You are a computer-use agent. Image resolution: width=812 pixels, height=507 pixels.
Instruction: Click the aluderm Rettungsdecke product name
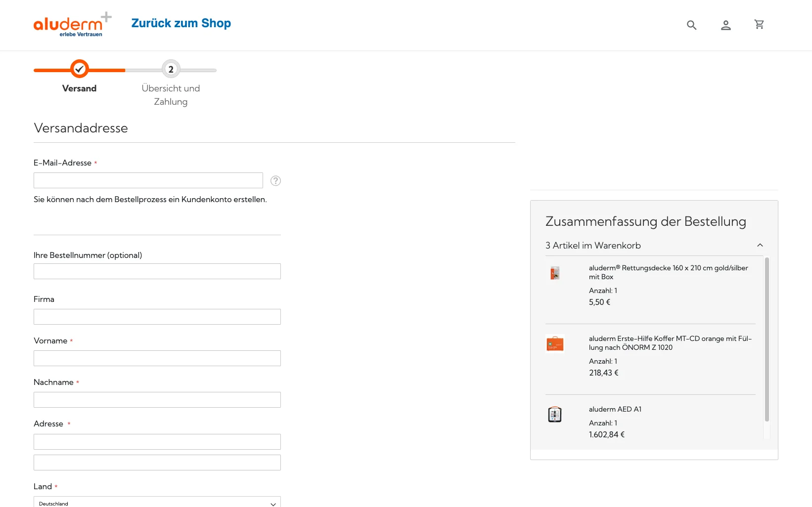(x=668, y=272)
